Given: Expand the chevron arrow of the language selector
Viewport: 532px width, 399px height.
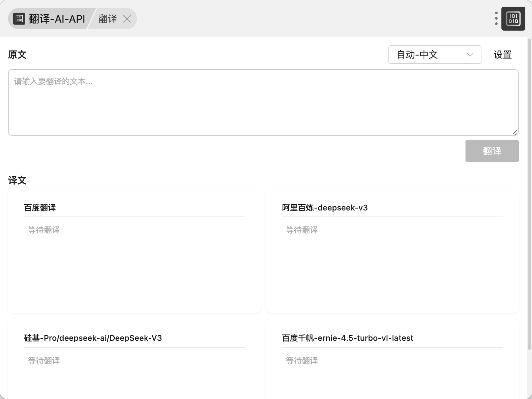Looking at the screenshot, I should point(470,55).
